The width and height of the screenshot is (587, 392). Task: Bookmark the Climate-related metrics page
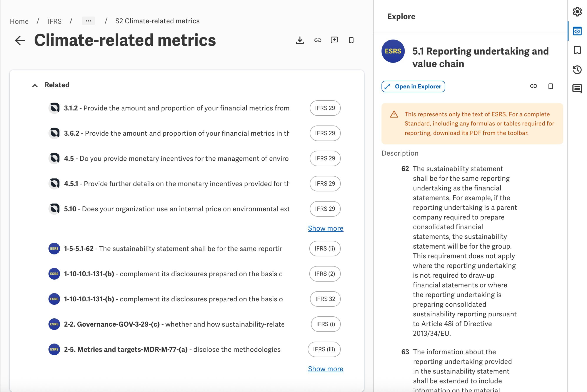[x=351, y=40]
